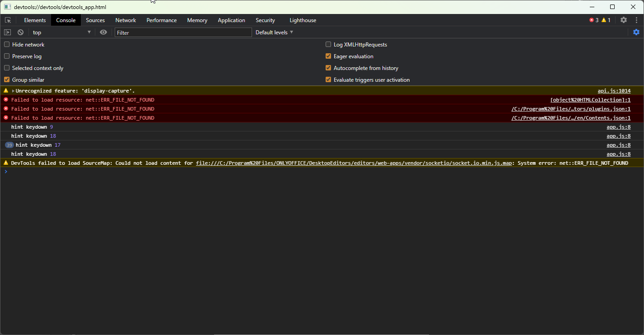
Task: Expand the Unrecognized feature warning message
Action: point(13,91)
